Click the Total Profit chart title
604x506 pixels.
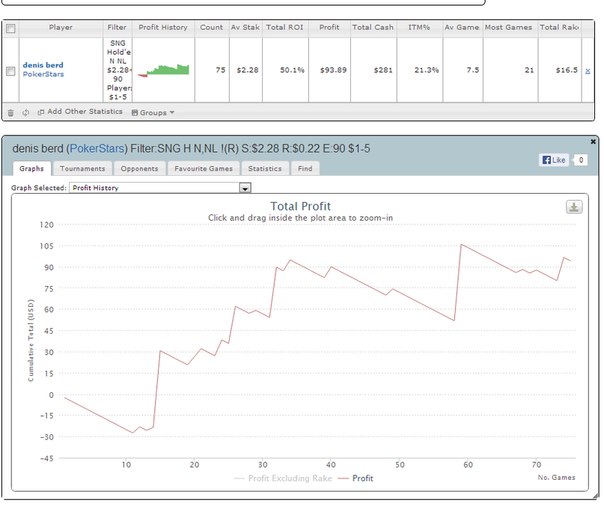coord(300,206)
